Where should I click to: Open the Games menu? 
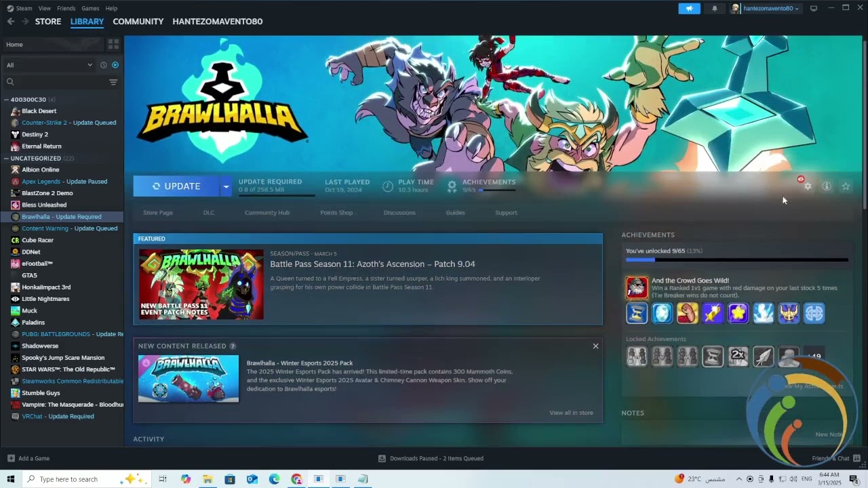pyautogui.click(x=90, y=8)
